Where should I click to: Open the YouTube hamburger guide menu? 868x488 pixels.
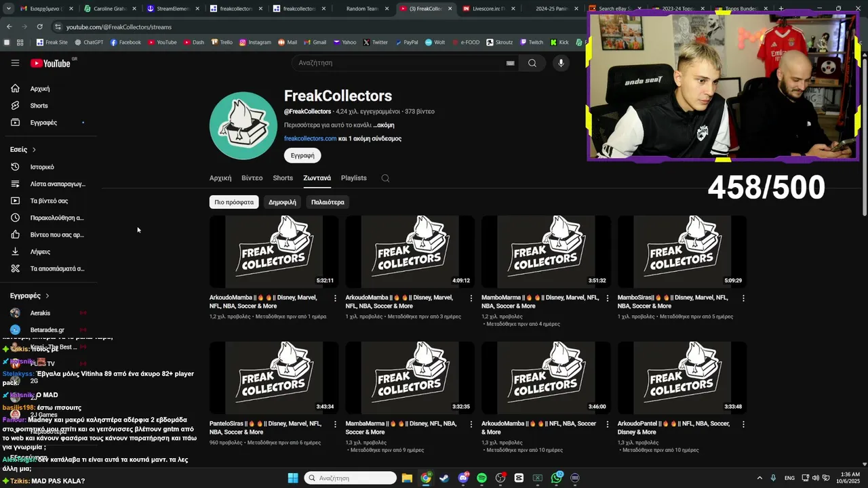click(15, 63)
